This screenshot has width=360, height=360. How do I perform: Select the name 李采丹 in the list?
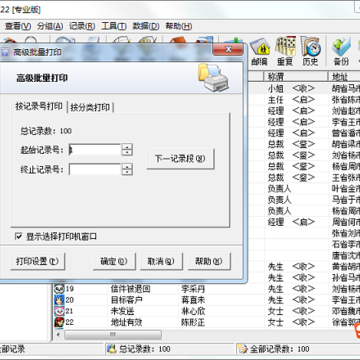[193, 289]
